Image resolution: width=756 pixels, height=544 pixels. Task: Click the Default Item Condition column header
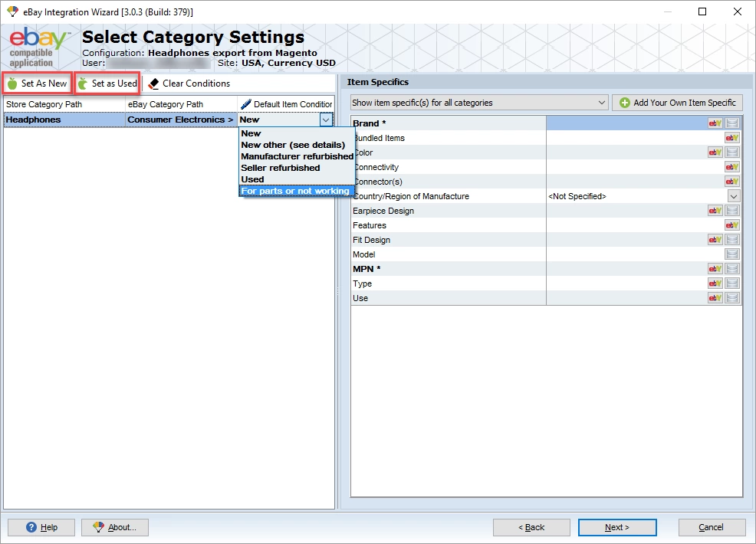(286, 104)
